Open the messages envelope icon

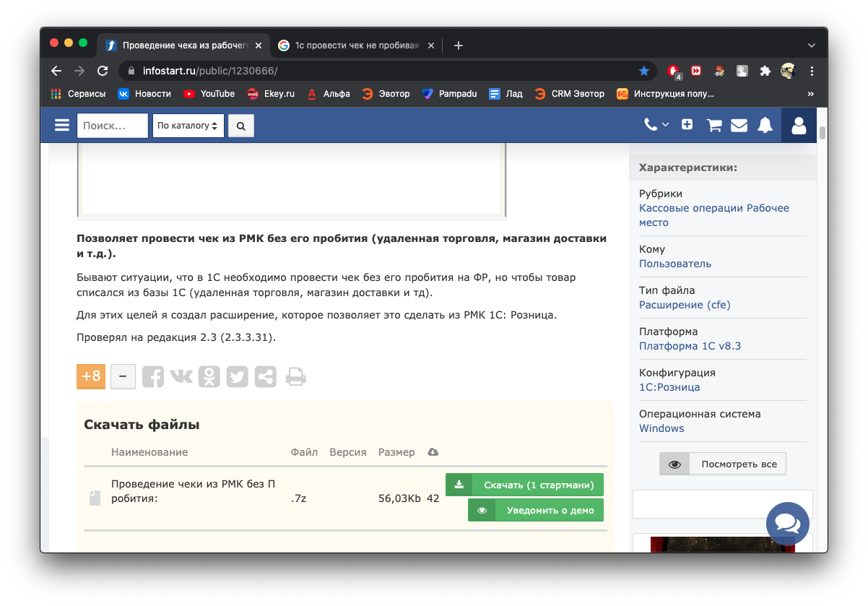[739, 125]
